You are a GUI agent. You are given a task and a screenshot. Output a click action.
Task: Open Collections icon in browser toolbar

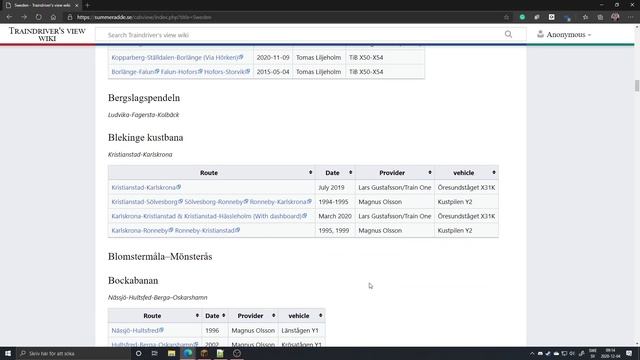pos(600,17)
